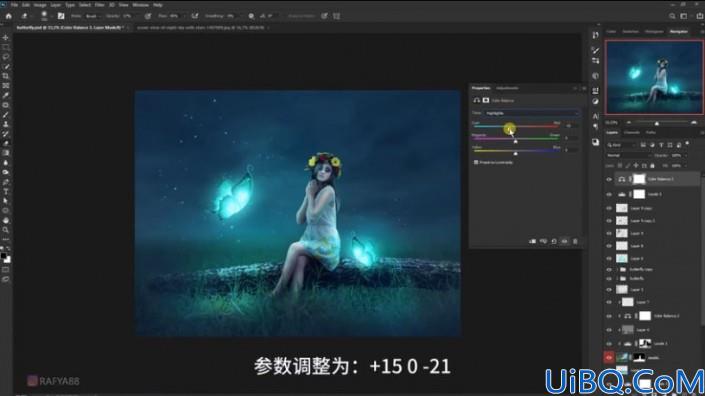705x396 pixels.
Task: Select the Crop tool
Action: click(x=5, y=76)
